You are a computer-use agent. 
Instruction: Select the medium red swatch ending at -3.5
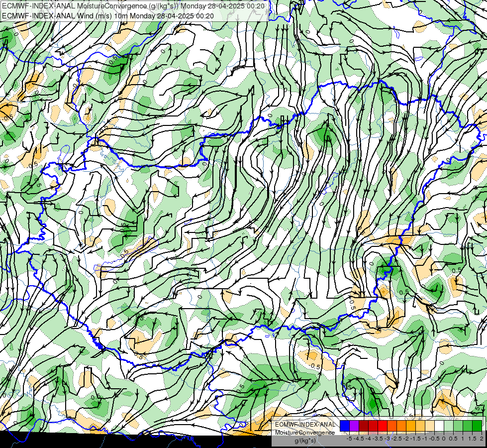[373, 426]
